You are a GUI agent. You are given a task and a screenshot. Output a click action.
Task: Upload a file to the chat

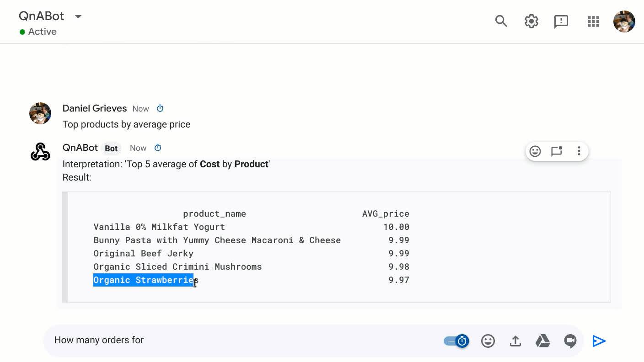515,341
